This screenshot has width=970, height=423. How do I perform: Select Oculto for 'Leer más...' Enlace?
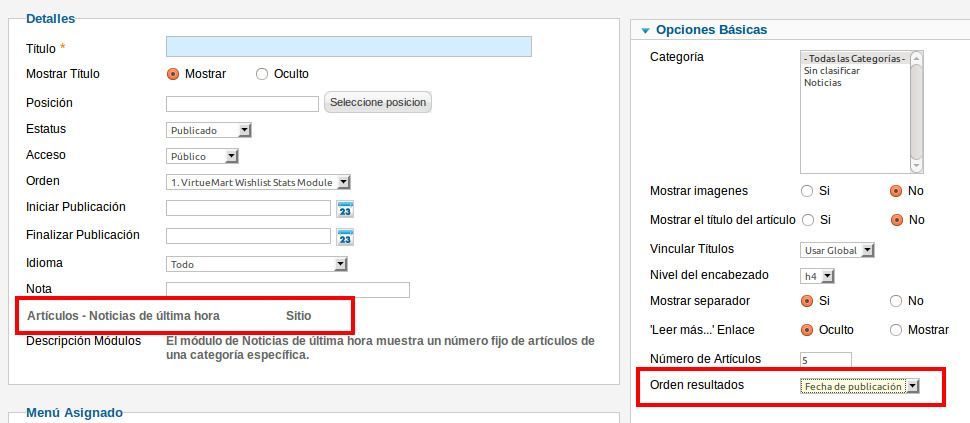[x=807, y=330]
